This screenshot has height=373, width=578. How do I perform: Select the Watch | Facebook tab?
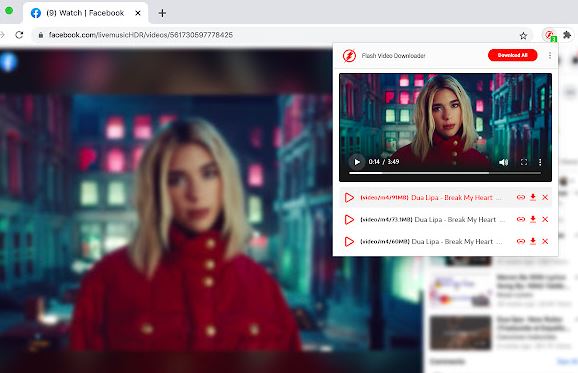[x=85, y=13]
